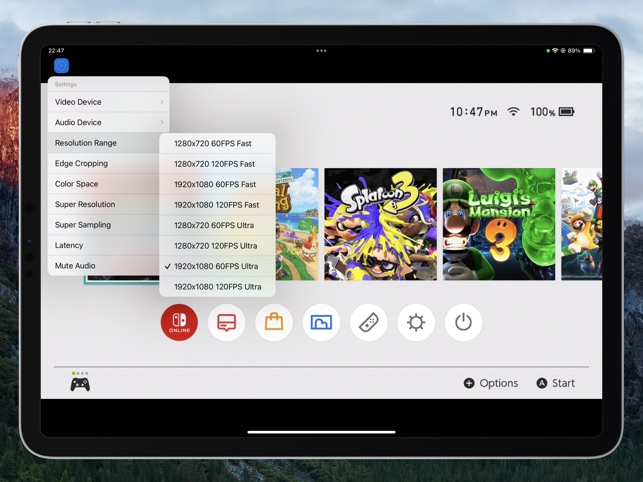Expand Audio Device submenu chevron
This screenshot has width=643, height=482.
(162, 122)
